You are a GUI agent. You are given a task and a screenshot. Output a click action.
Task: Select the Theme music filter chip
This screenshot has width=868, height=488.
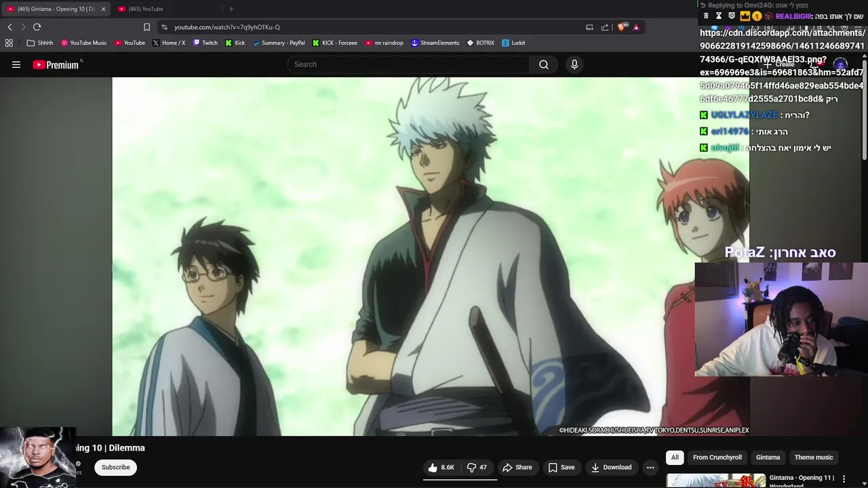pyautogui.click(x=814, y=457)
